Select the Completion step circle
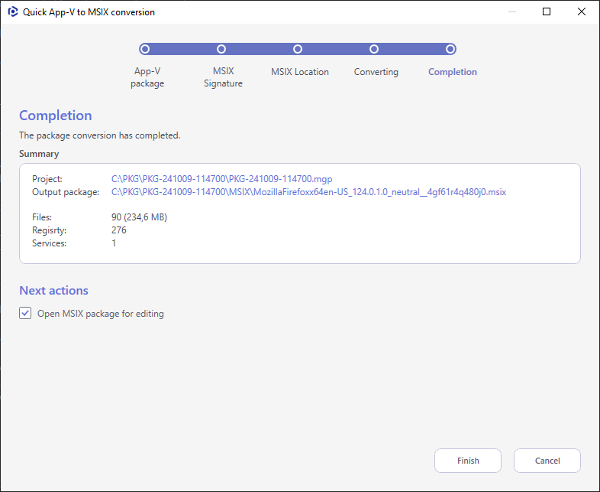This screenshot has width=600, height=492. point(450,49)
